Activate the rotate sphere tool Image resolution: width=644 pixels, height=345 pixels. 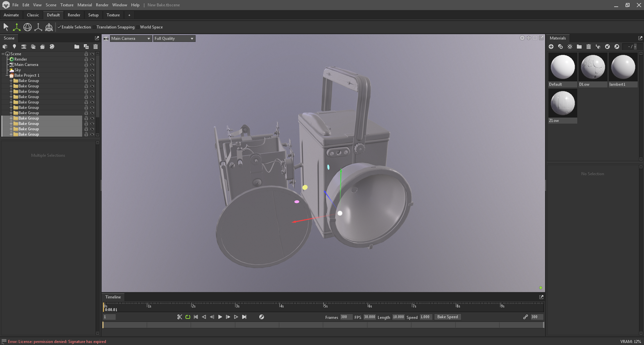pyautogui.click(x=28, y=27)
